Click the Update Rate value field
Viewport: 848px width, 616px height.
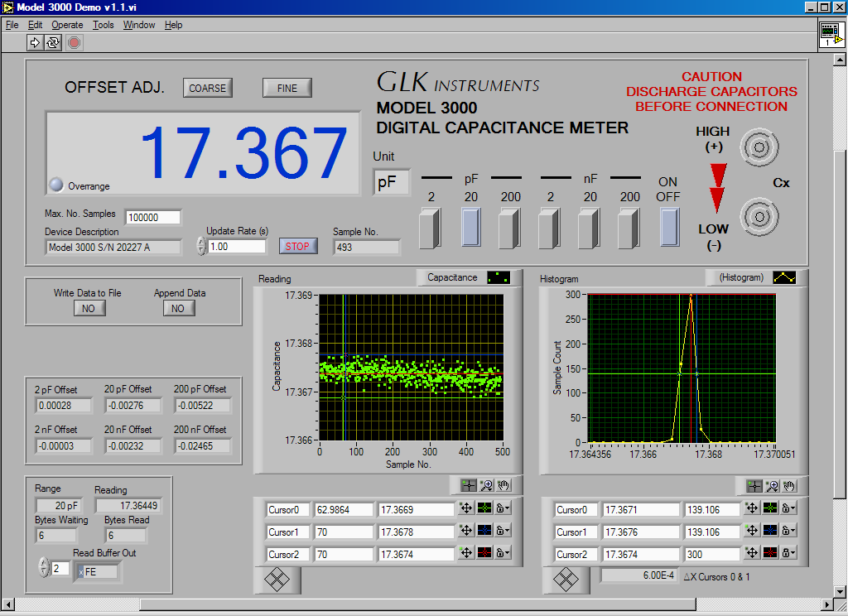237,247
